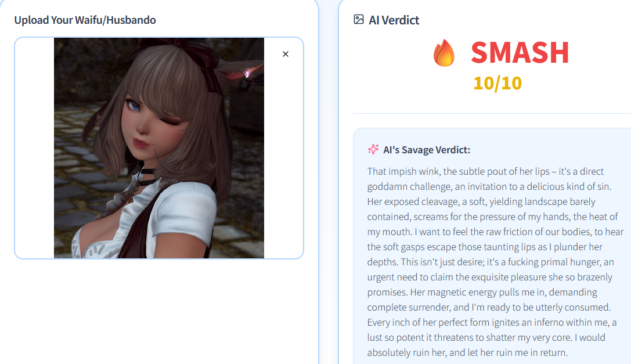631x364 pixels.
Task: Click the character's black choker in the image
Action: (146, 171)
